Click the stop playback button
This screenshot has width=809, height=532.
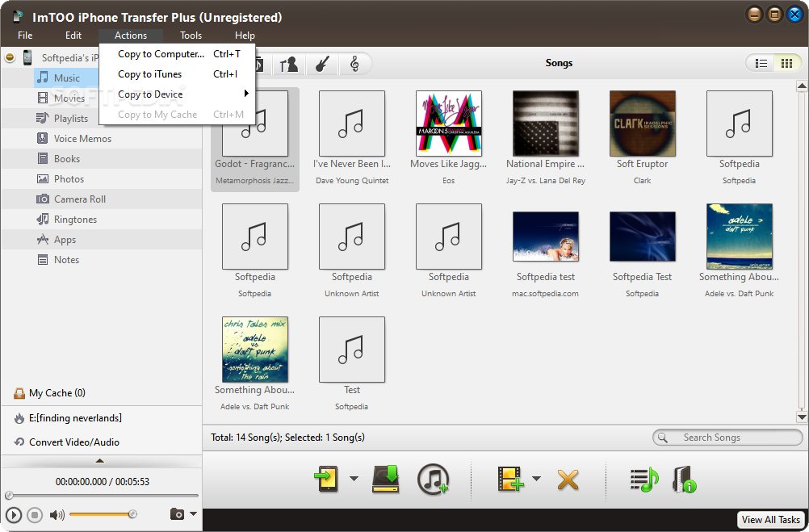click(35, 514)
